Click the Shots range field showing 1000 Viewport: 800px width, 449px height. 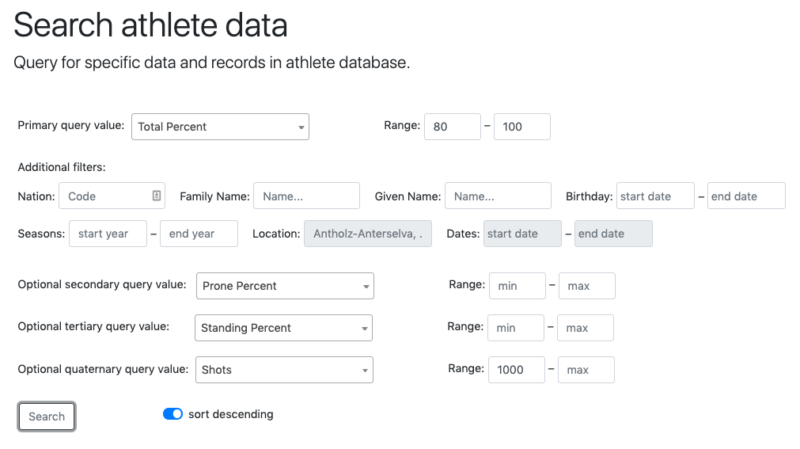pyautogui.click(x=517, y=370)
